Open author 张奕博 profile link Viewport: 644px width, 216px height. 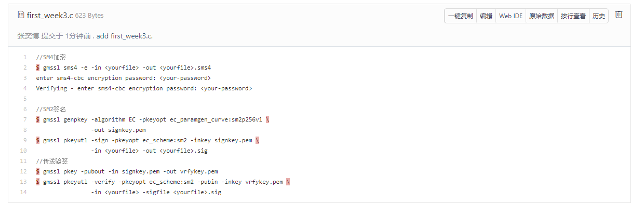(28, 36)
